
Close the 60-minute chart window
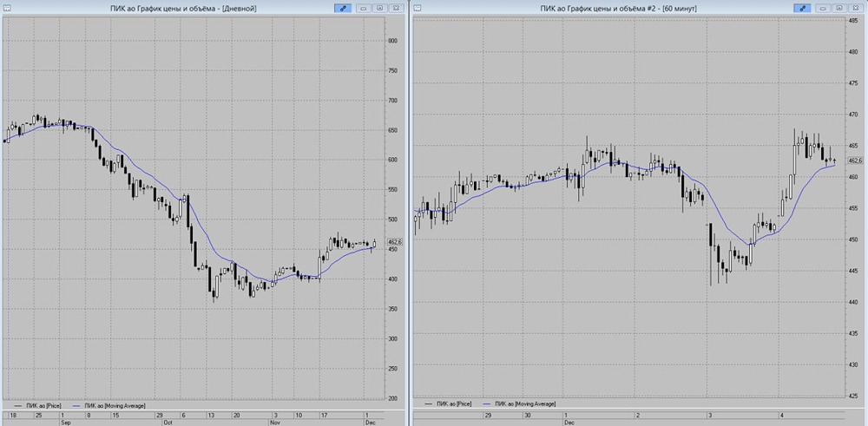tap(855, 9)
